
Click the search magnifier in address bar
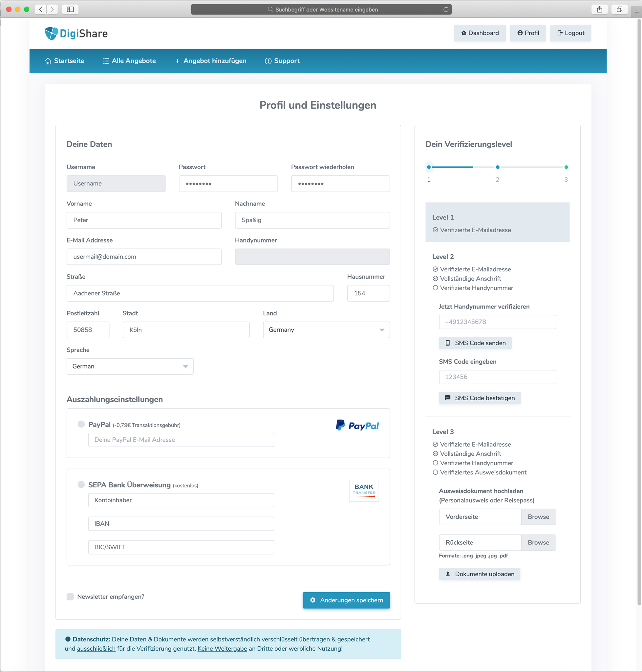pos(270,9)
